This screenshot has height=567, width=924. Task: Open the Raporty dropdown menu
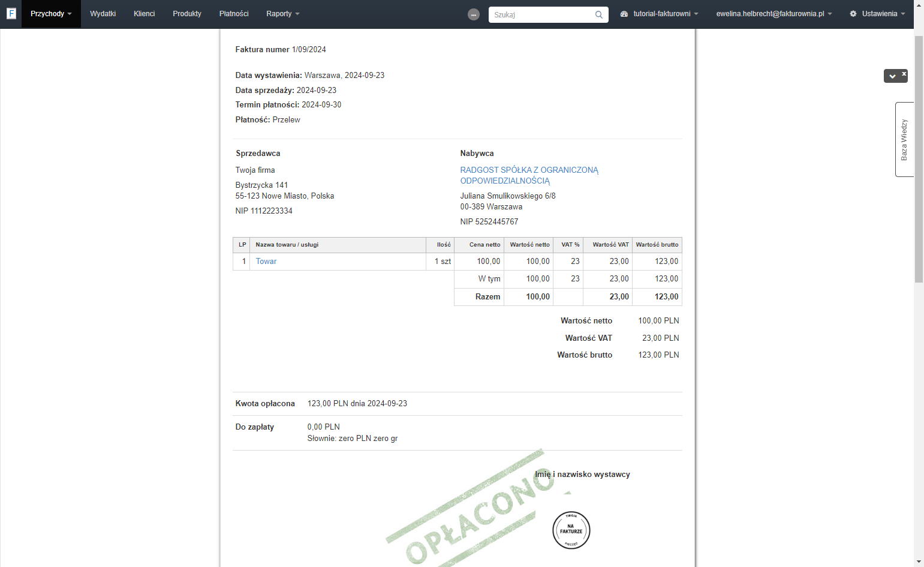(283, 14)
